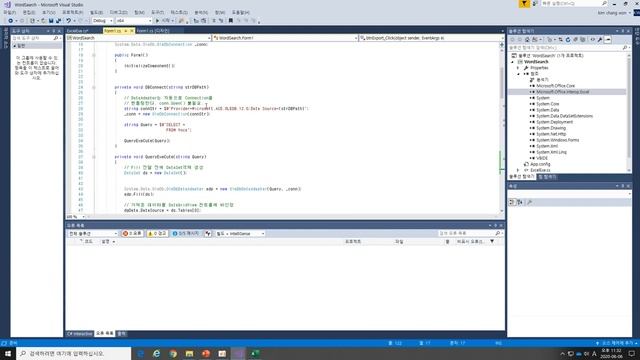The width and height of the screenshot is (640, 360).
Task: Click the Undo icon in the toolbar
Action: pos(68,20)
